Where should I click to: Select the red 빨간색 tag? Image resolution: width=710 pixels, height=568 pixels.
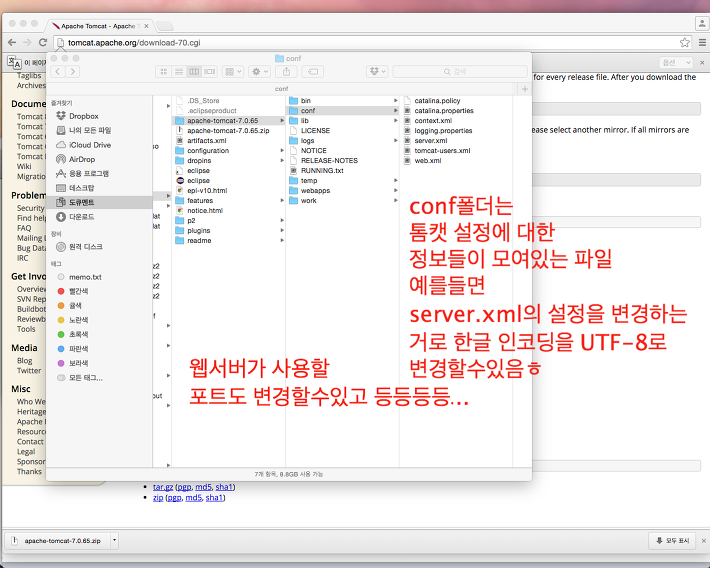(73, 291)
